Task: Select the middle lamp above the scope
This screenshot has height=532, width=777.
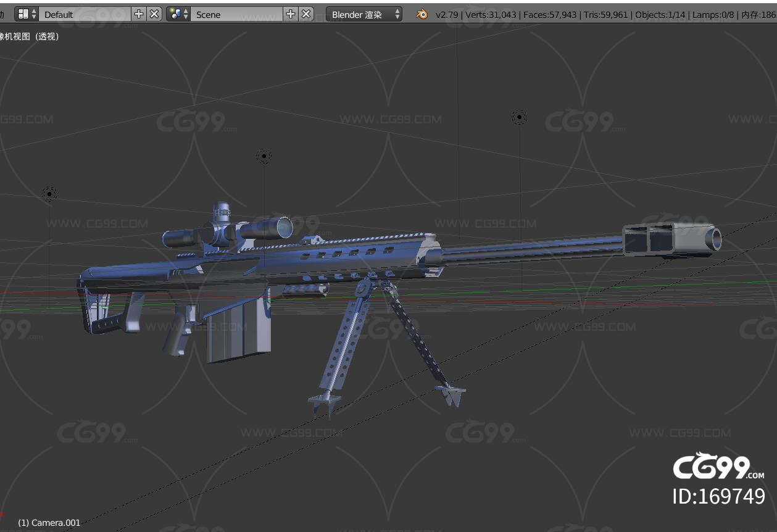Action: [264, 156]
